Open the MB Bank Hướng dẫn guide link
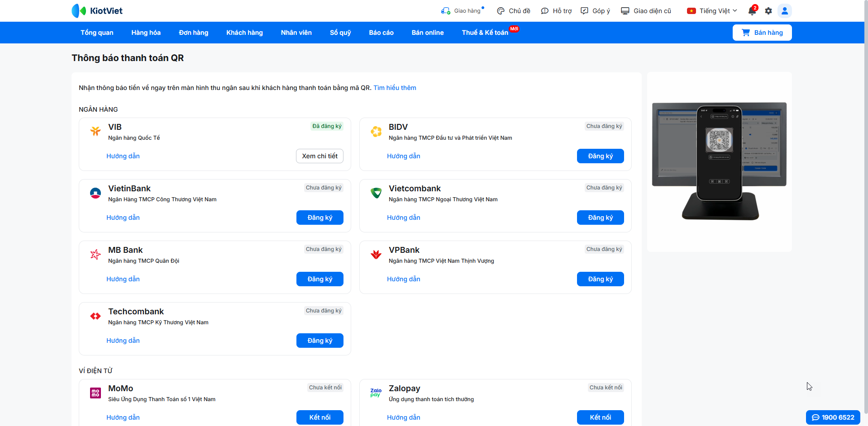Image resolution: width=868 pixels, height=426 pixels. click(123, 279)
